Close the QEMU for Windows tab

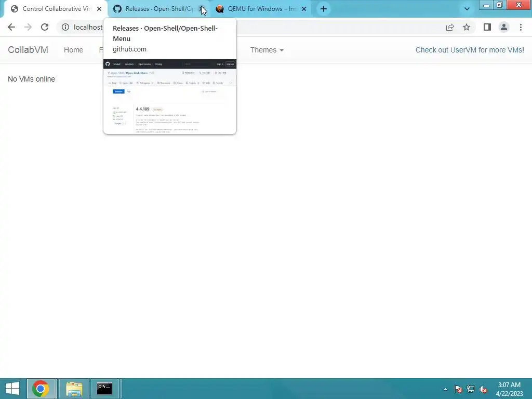[x=304, y=9]
